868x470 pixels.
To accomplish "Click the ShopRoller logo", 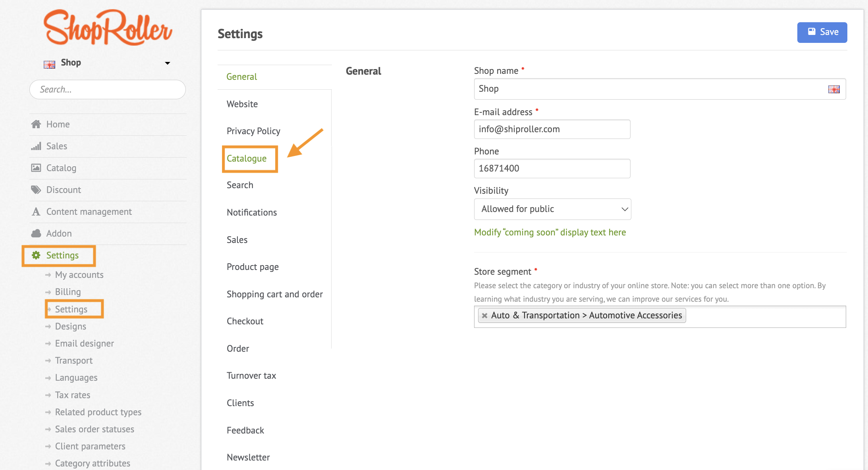I will 108,27.
